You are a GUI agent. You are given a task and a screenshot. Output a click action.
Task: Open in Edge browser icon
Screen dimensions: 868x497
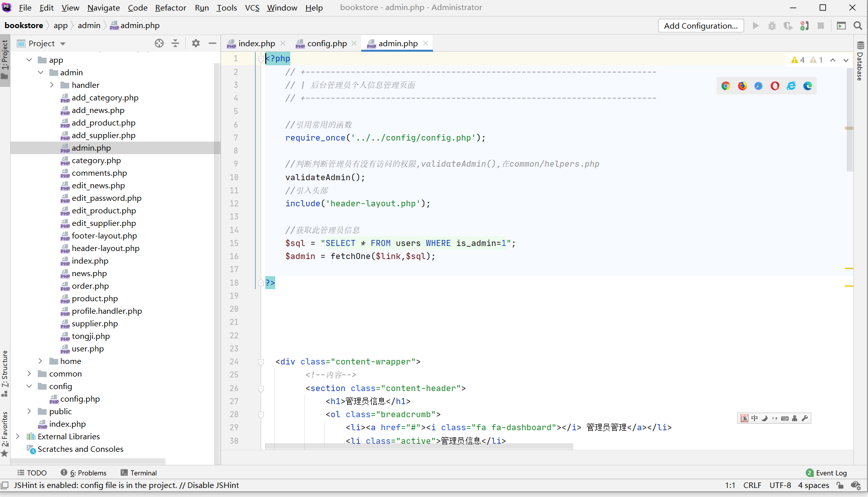click(x=808, y=86)
